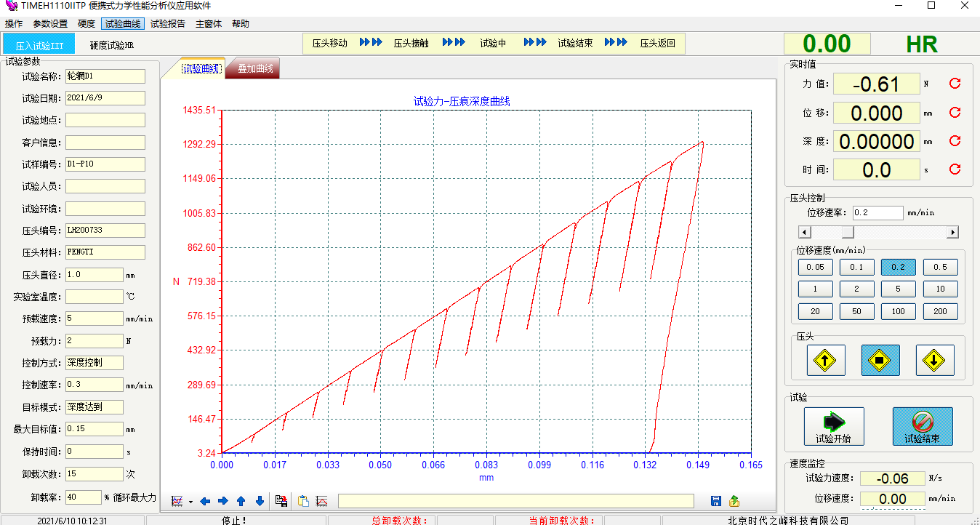
Task: Click the displacement rate slider thumb
Action: (848, 232)
